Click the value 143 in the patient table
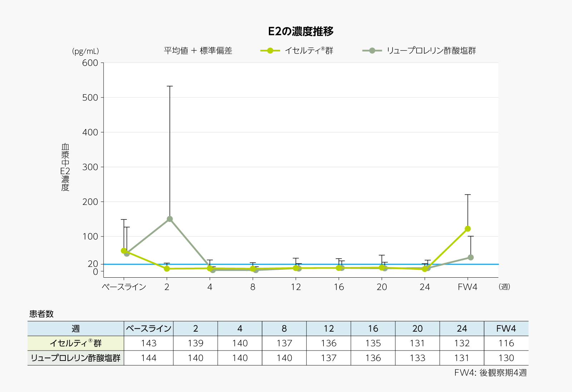Screen dimensions: 572x392 pos(148,343)
